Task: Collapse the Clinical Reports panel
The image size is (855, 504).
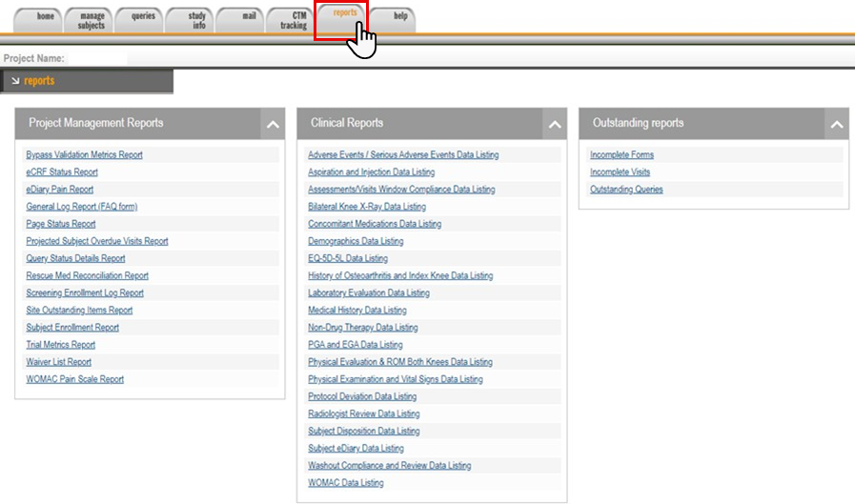Action: pyautogui.click(x=555, y=124)
